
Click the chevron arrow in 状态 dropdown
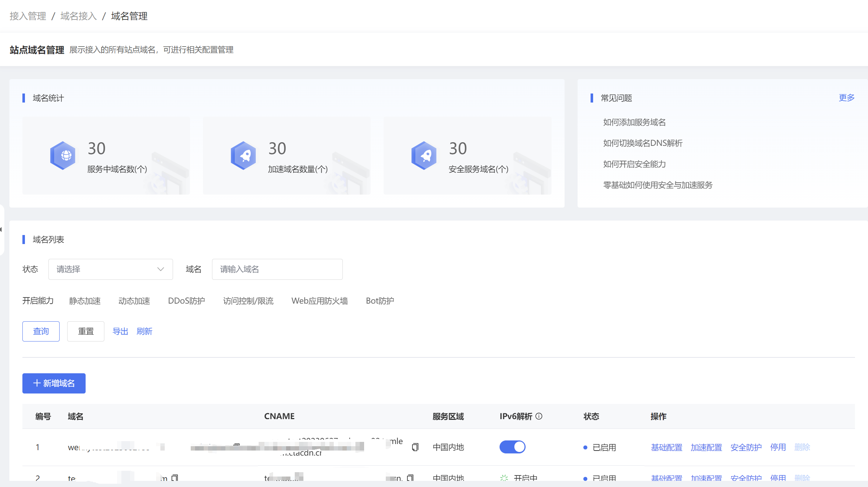click(x=161, y=269)
